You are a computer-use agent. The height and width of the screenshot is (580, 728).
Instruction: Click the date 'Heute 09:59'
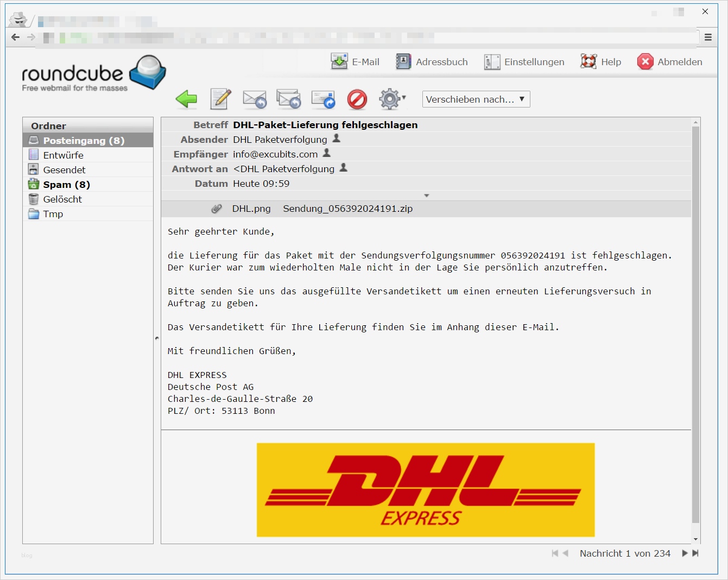[x=261, y=184]
